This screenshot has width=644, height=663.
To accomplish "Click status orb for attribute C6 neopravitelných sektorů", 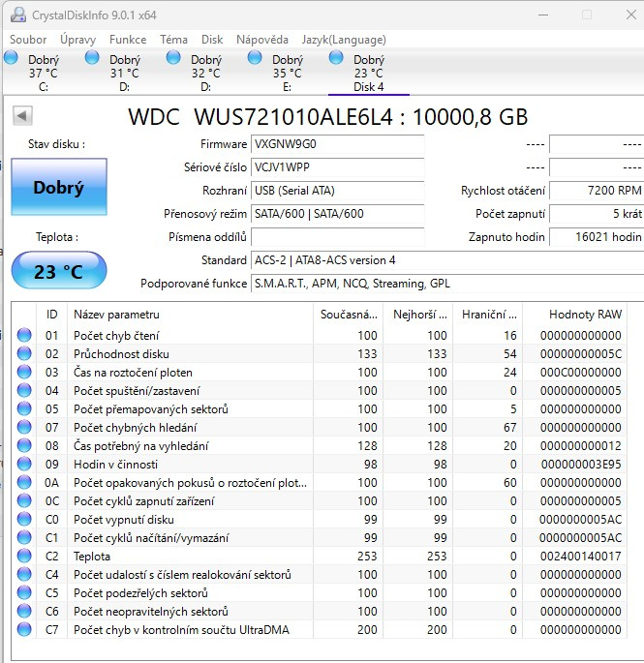I will pos(24,611).
